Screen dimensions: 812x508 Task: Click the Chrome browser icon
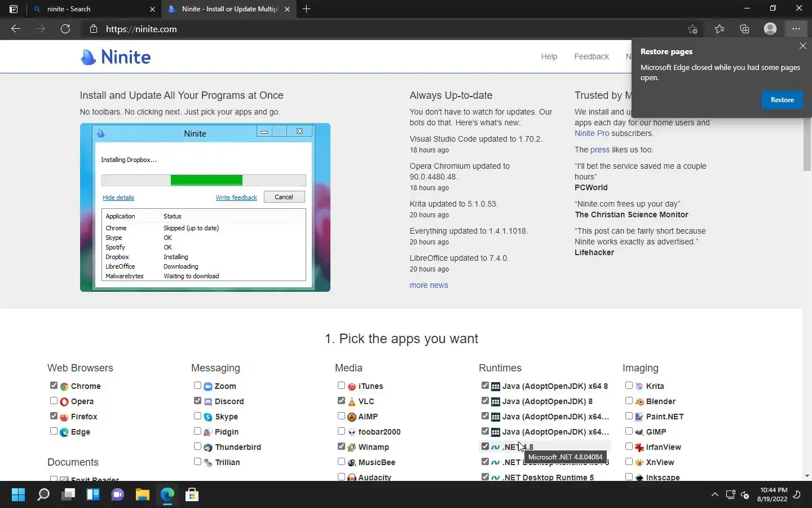[64, 387]
